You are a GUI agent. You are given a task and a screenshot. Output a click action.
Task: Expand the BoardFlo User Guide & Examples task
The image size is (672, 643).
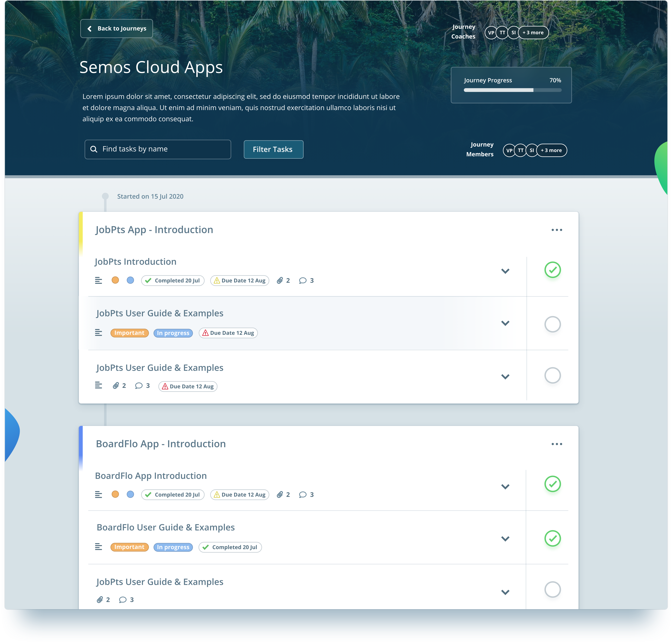505,538
